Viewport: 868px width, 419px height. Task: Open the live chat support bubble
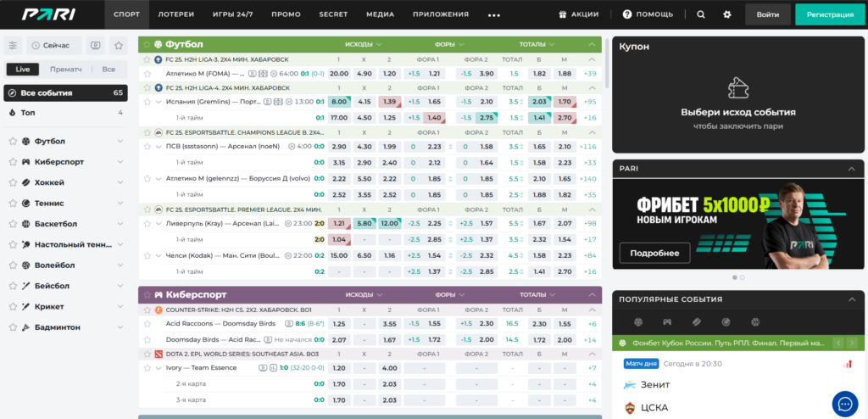[x=845, y=404]
